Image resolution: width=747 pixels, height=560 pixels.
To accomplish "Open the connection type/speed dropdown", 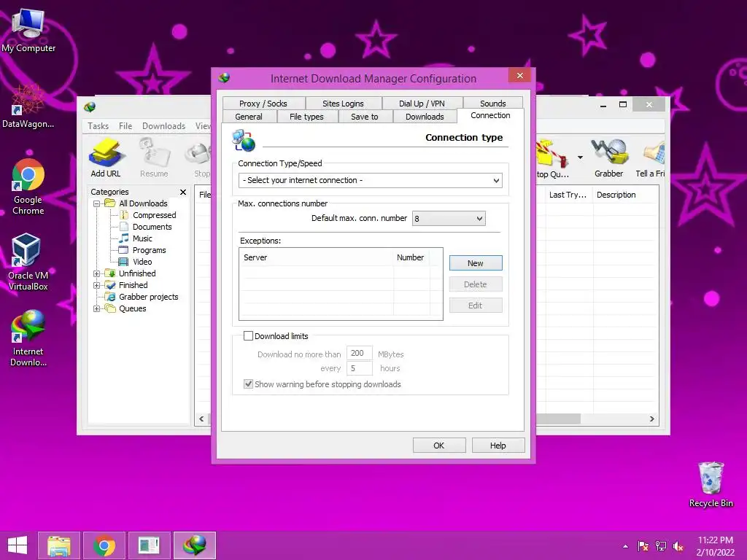I will [370, 181].
